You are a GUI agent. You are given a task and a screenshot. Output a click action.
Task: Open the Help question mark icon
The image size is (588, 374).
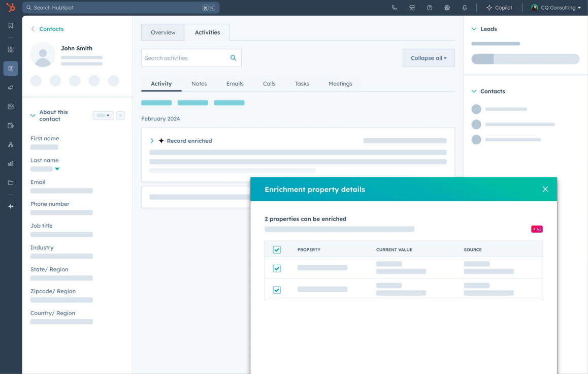(430, 8)
